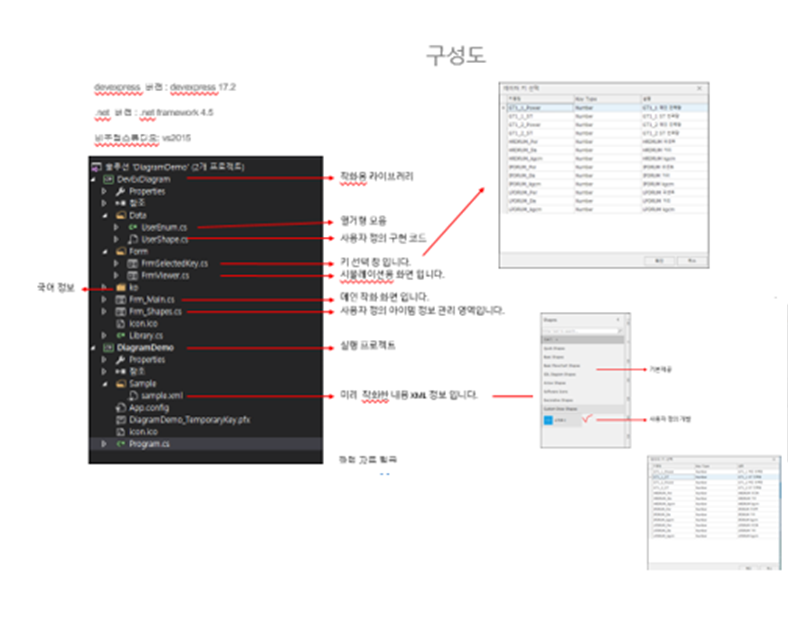Click the confirm button in large key dialog
This screenshot has height=628, width=788.
[659, 261]
